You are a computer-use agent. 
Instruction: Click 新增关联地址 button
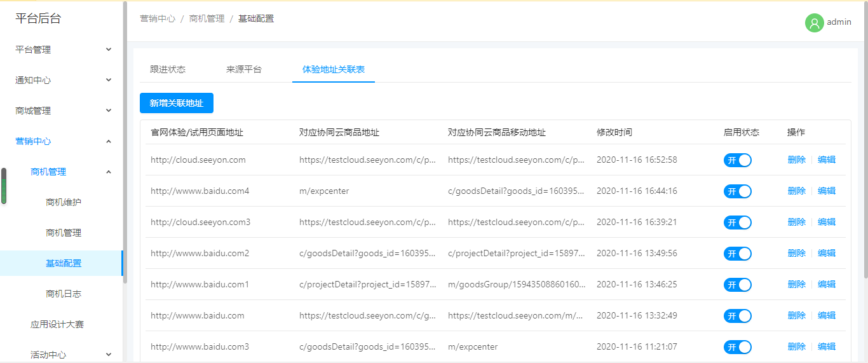click(x=177, y=103)
